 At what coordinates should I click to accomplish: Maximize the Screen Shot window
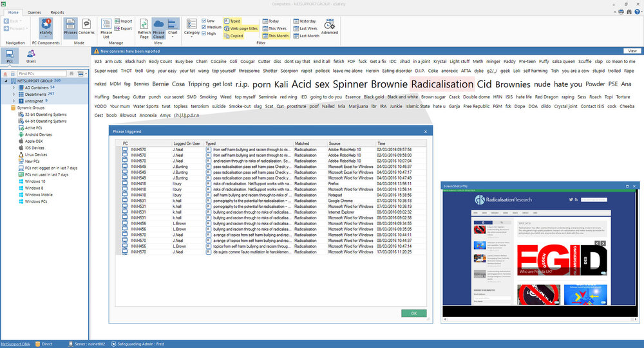pyautogui.click(x=627, y=187)
